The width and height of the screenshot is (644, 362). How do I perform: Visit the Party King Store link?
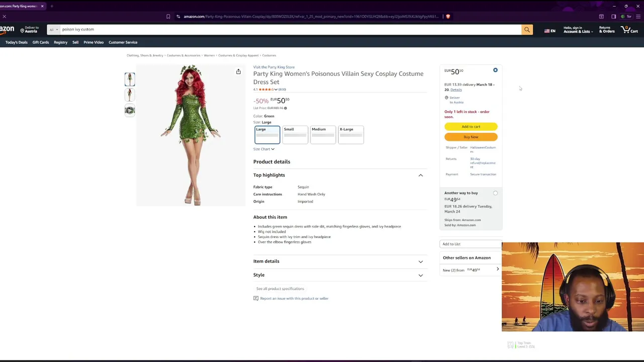pos(274,67)
